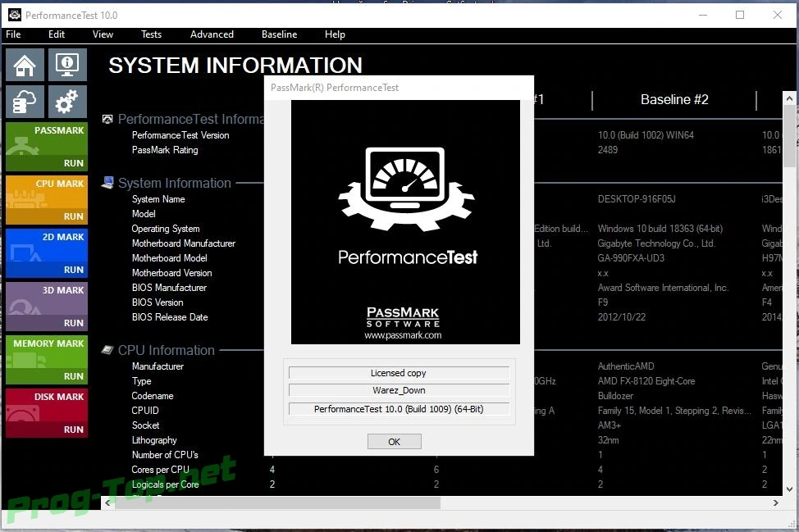Open the View menu

103,34
